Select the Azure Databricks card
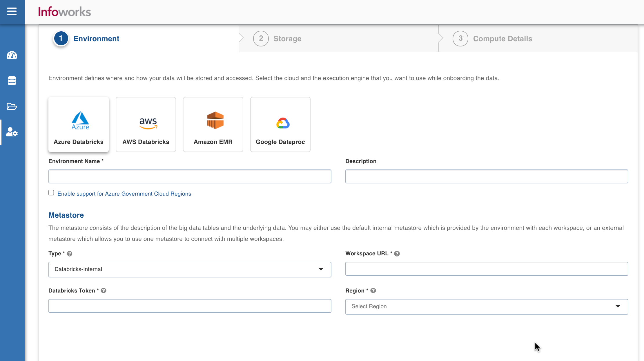Viewport: 644px width, 361px height. (79, 124)
